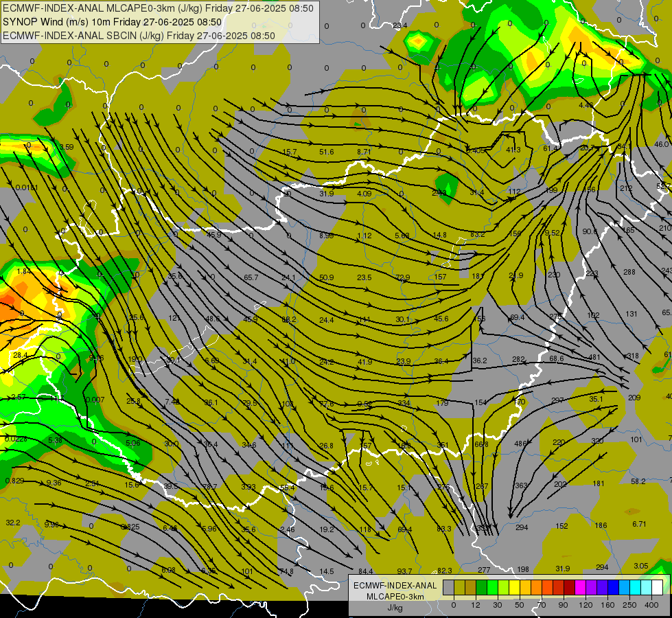Click the map value '72.9'
Viewport: 672px width, 618px height.
pyautogui.click(x=402, y=277)
